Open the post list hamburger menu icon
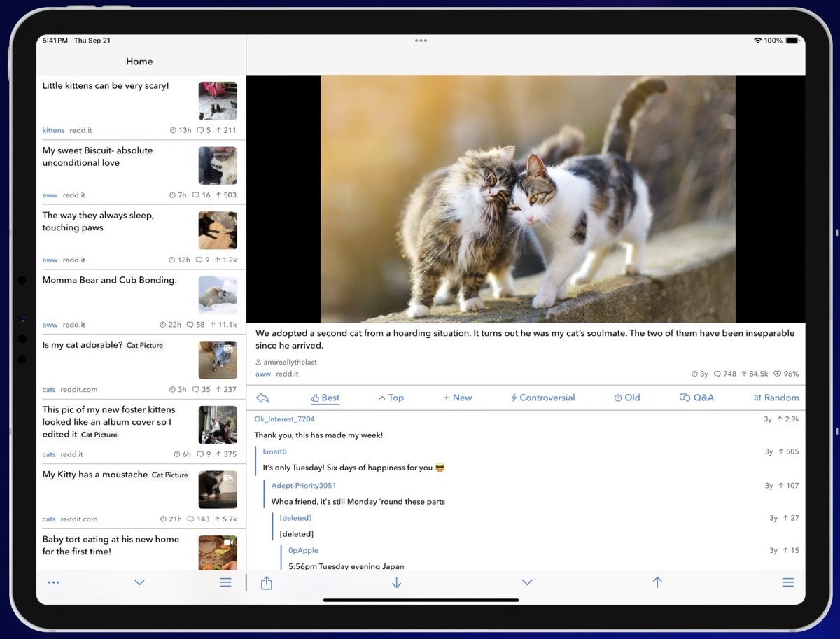Viewport: 840px width, 639px height. 225,582
